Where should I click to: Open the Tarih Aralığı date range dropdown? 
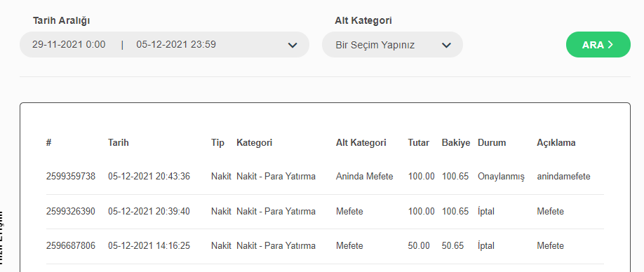pos(164,45)
